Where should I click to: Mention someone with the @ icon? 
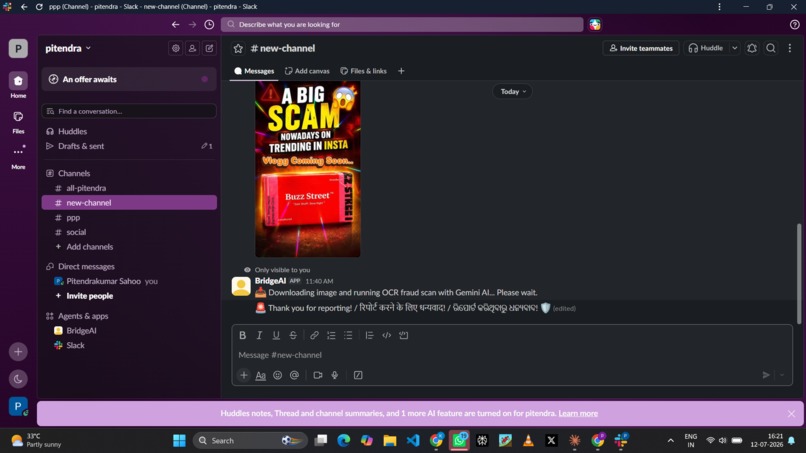[295, 375]
